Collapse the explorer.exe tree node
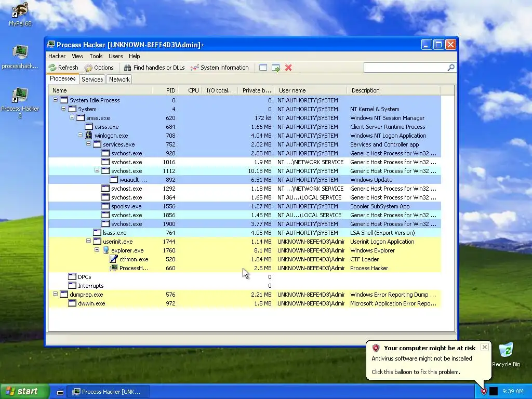Viewport: 532px width, 399px height. (x=97, y=250)
